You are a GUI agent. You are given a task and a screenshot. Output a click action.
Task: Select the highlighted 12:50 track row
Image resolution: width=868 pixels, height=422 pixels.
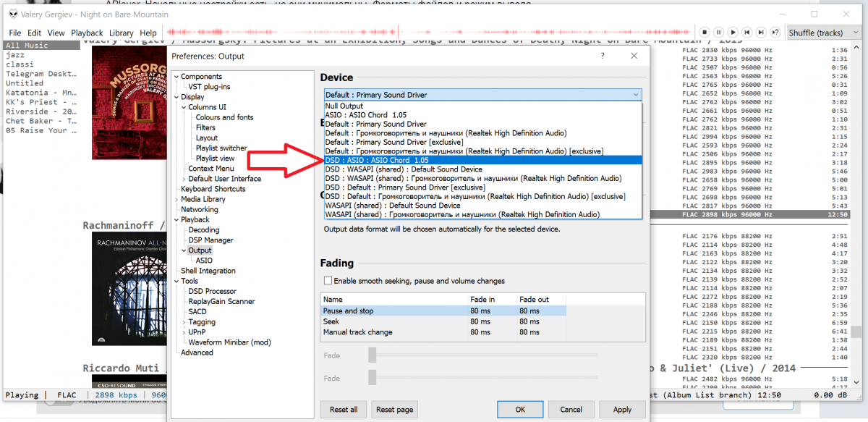751,215
